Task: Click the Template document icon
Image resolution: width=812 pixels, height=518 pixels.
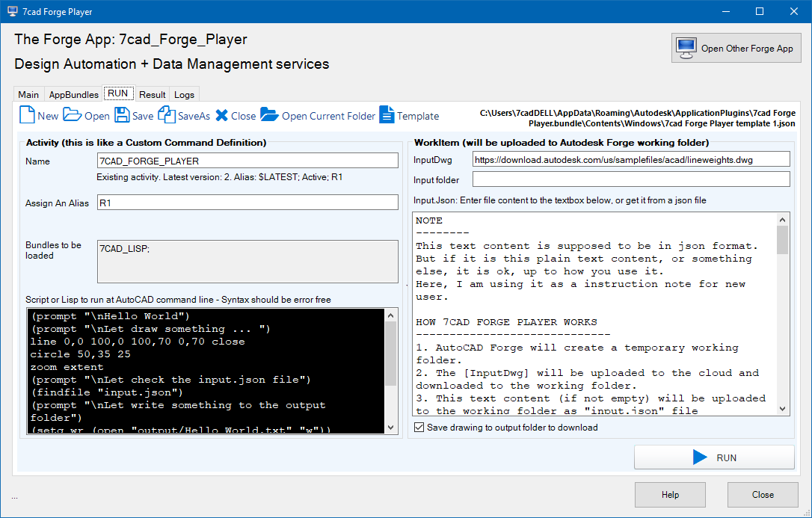Action: [387, 115]
